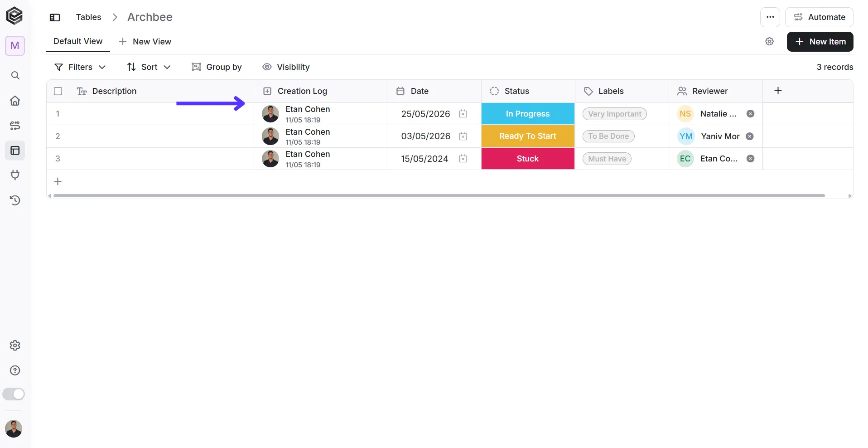Open the three-dot more options menu
868x448 pixels.
(x=770, y=17)
